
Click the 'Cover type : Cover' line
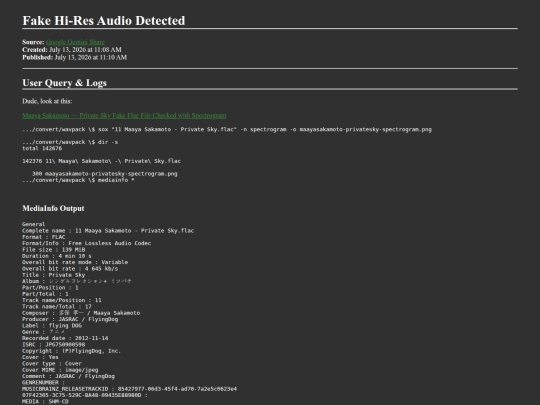[52, 364]
